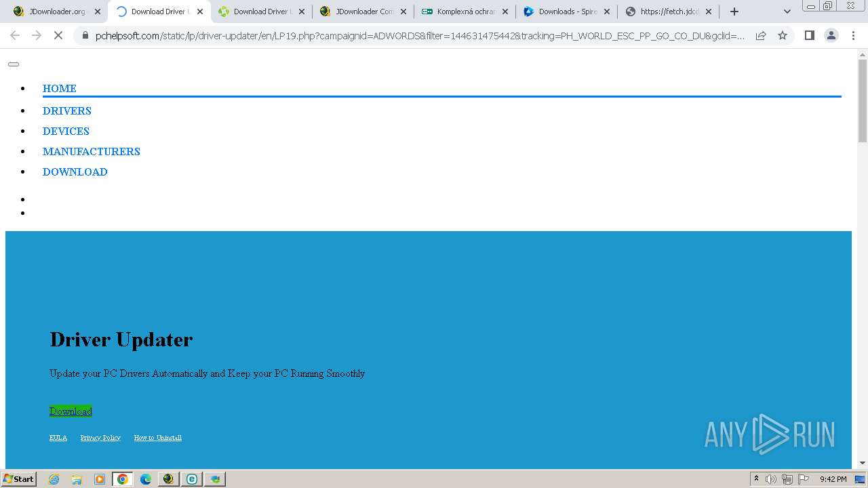Viewport: 868px width, 488px height.
Task: View site information padlock icon
Action: 85,35
